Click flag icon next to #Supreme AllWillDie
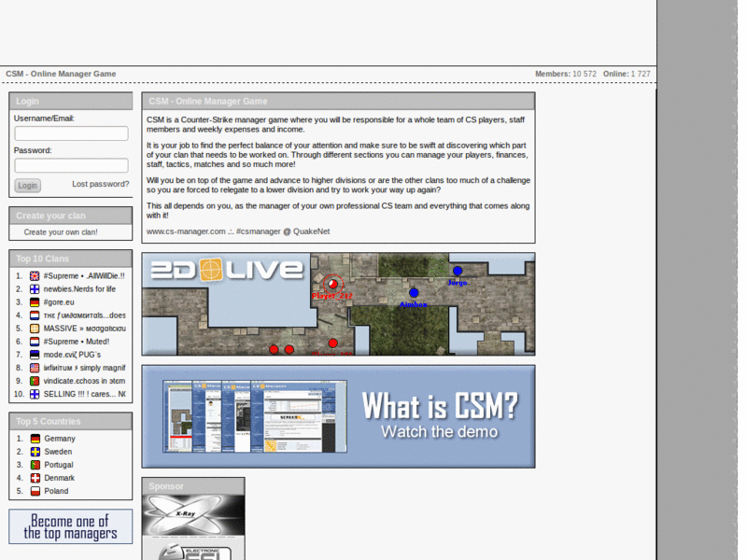The image size is (747, 560). 35,275
